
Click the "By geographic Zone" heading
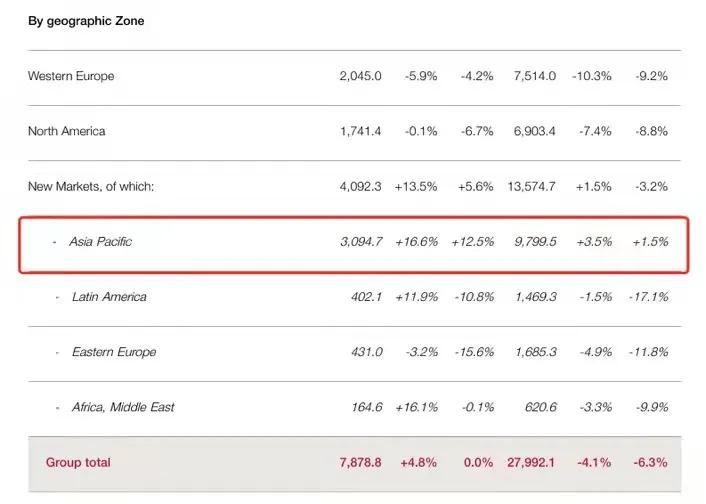coord(86,21)
